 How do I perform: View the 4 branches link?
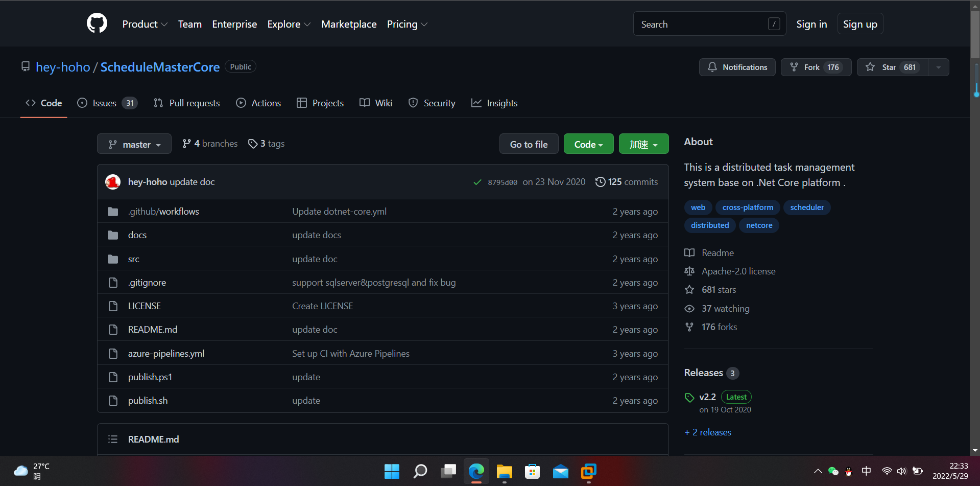point(210,144)
